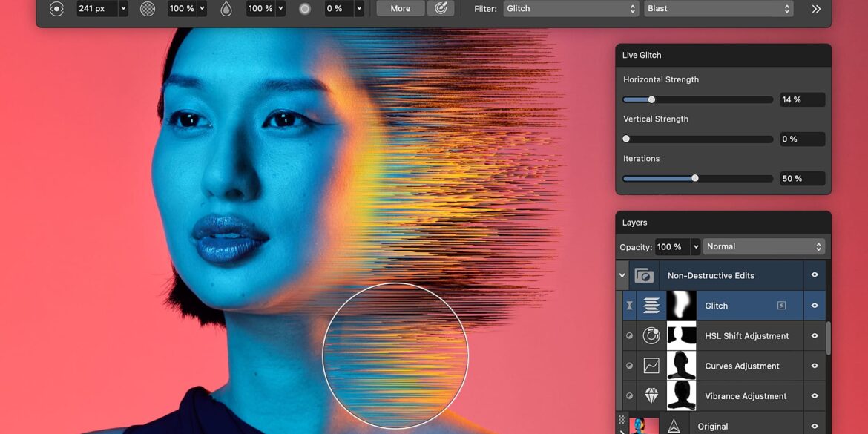Click the Non-Destructive Edits group icon
Screen dimensions: 868x434
tap(644, 275)
